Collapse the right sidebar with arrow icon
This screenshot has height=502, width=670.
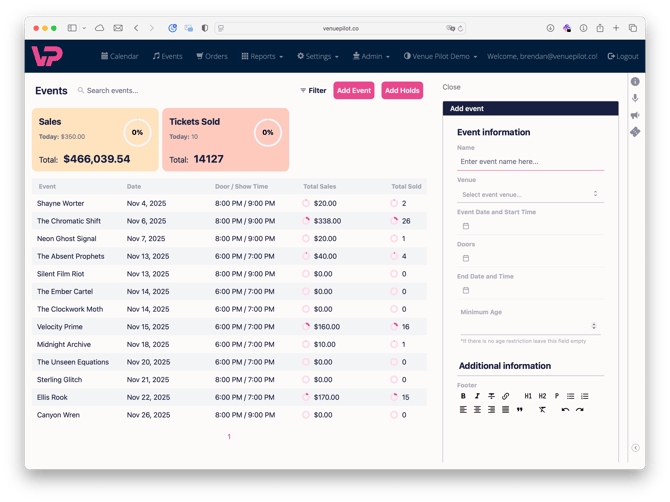[635, 447]
